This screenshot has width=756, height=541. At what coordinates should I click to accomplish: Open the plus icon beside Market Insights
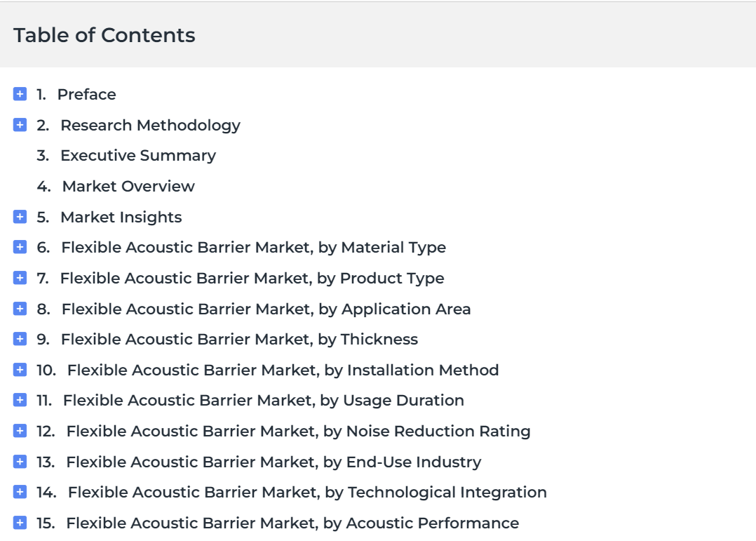pyautogui.click(x=20, y=217)
